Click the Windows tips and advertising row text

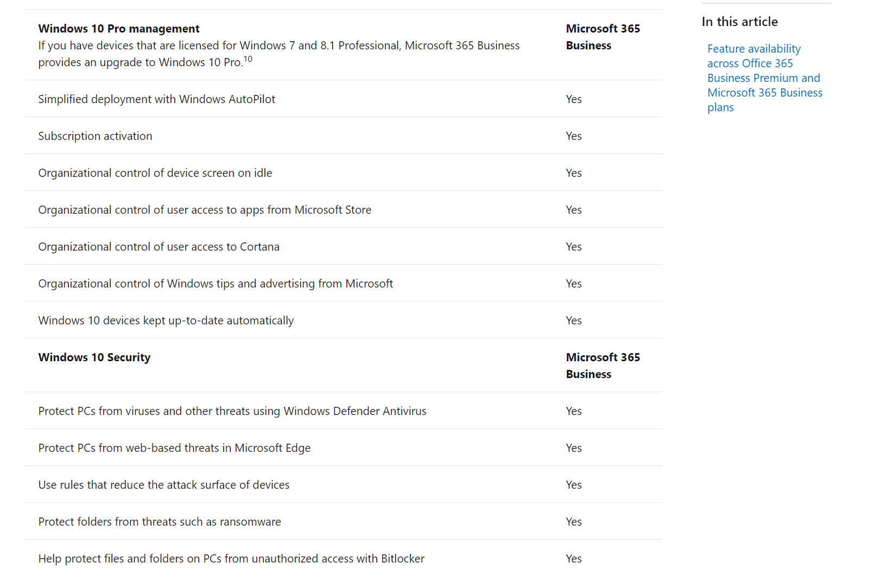216,284
